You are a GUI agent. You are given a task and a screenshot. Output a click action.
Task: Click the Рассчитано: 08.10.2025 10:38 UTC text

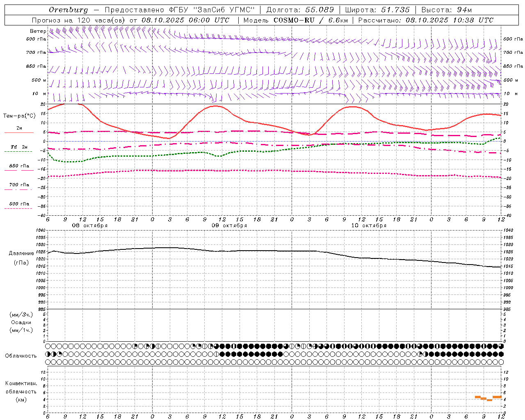426,20
